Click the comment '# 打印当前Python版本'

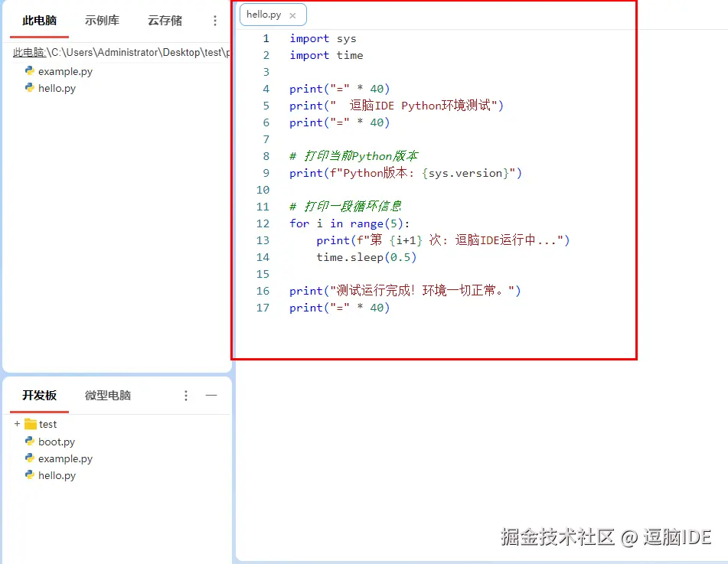354,156
